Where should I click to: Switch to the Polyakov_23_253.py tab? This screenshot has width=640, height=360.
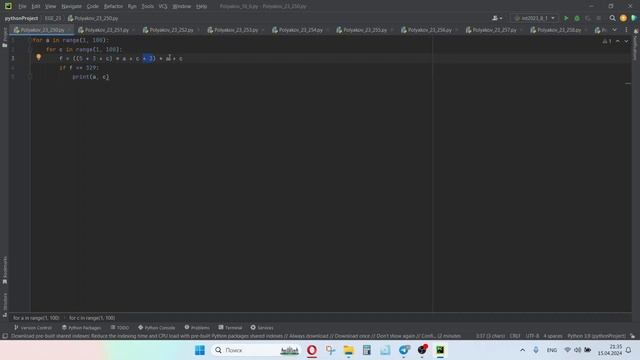coord(236,30)
